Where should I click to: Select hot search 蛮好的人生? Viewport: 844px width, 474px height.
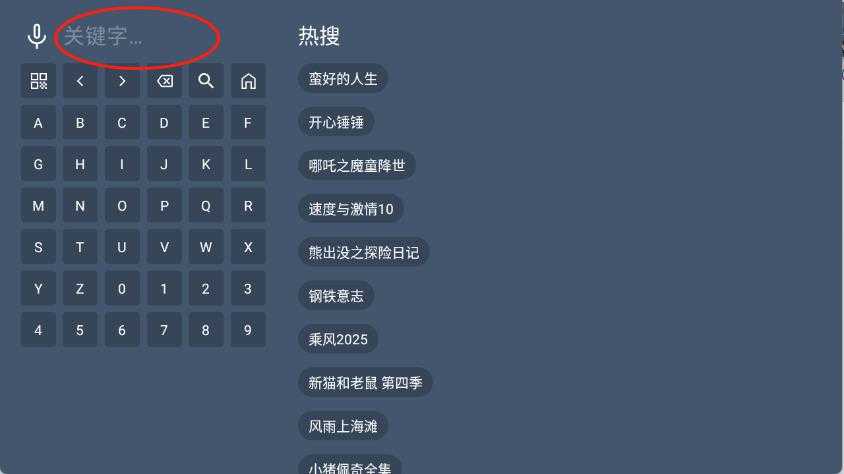[x=343, y=79]
